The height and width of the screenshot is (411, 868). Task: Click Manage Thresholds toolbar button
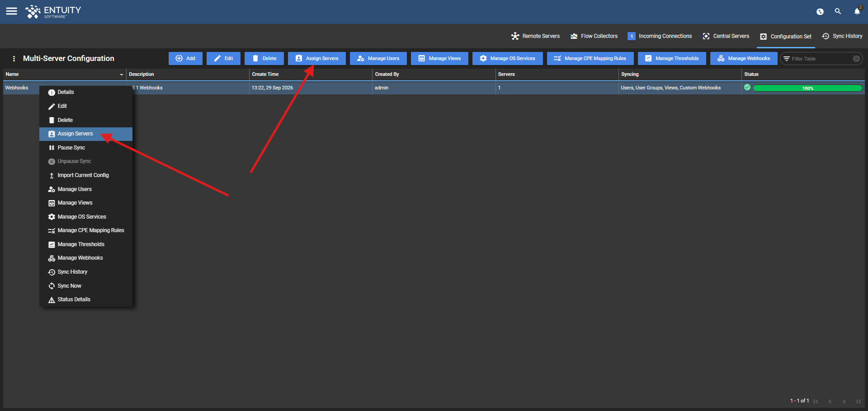tap(672, 59)
